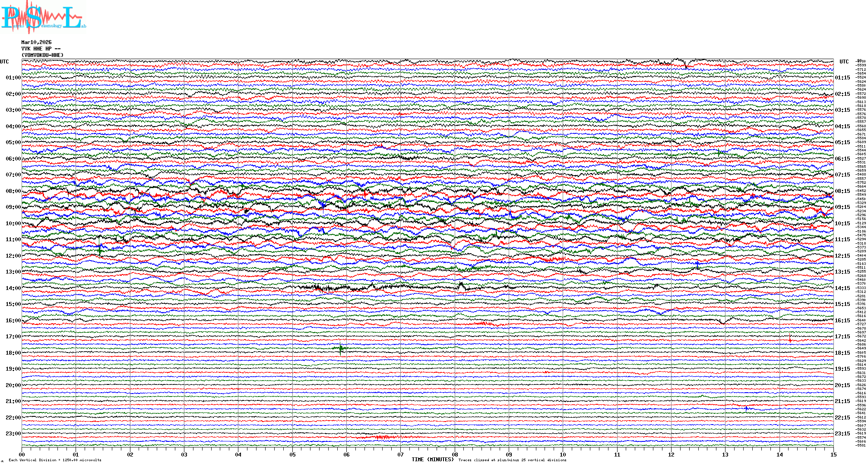Click the 14:00 left hour label
Image resolution: width=868 pixels, height=466 pixels.
point(13,288)
